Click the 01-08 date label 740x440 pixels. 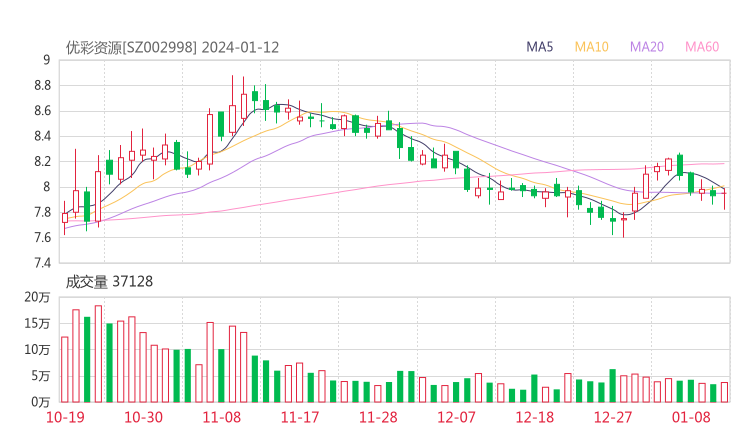(x=691, y=417)
